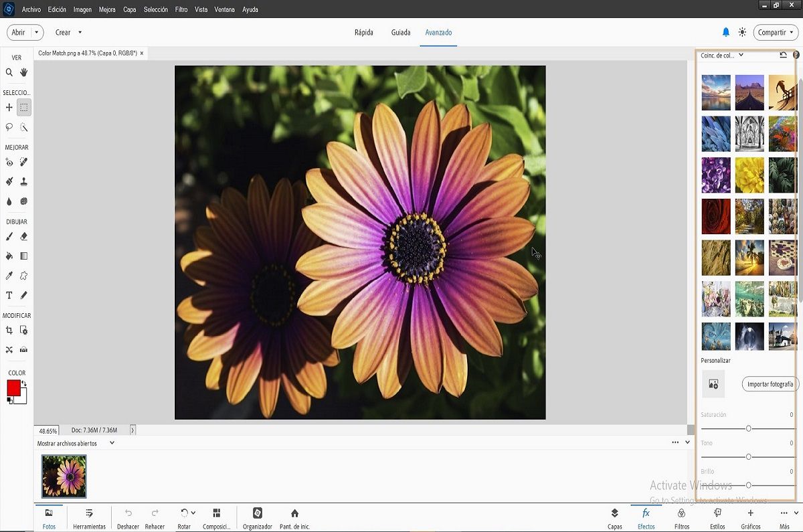Click the Deshacer undo button
Screen dimensions: 803x532
click(x=128, y=518)
